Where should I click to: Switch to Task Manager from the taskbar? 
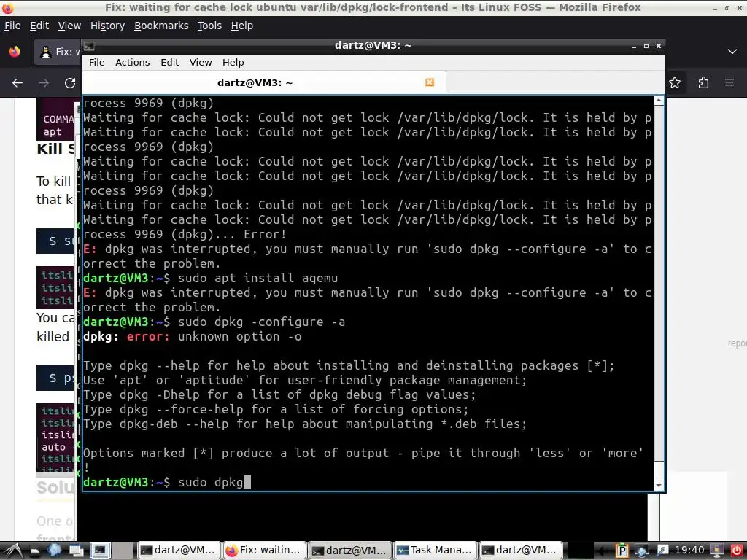(435, 550)
